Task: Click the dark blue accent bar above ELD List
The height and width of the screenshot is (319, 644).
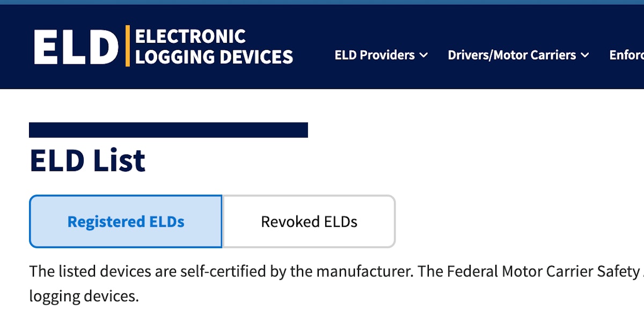Action: pos(169,129)
